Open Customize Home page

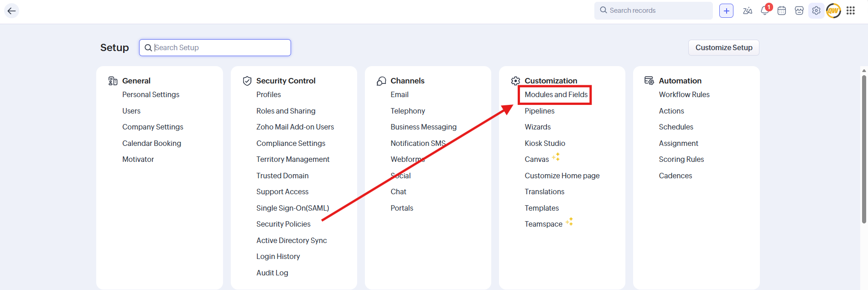click(562, 176)
